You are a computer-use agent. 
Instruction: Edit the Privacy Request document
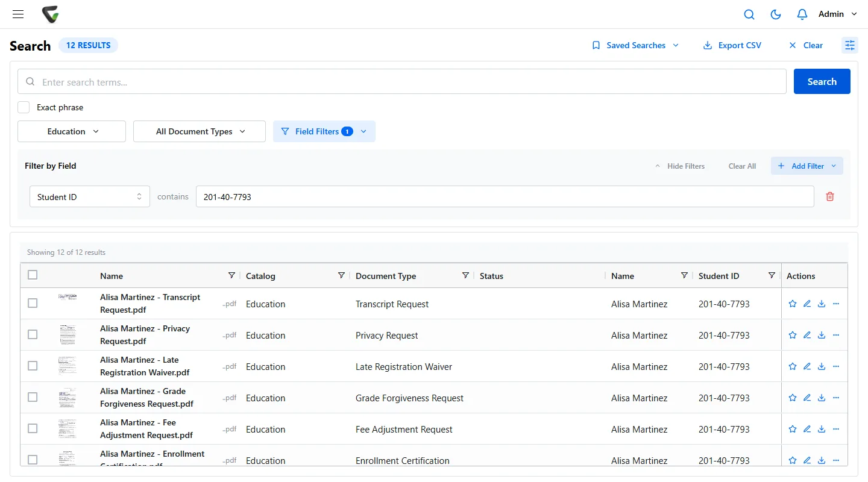coord(807,335)
